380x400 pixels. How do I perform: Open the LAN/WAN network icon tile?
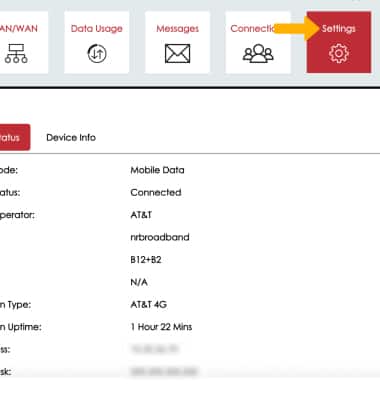pyautogui.click(x=16, y=54)
